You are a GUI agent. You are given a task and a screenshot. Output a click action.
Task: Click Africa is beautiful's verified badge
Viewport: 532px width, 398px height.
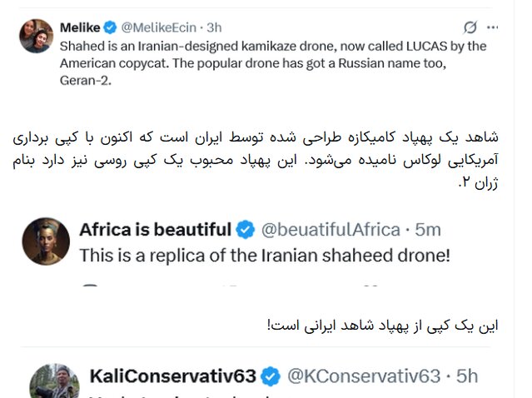tap(246, 229)
